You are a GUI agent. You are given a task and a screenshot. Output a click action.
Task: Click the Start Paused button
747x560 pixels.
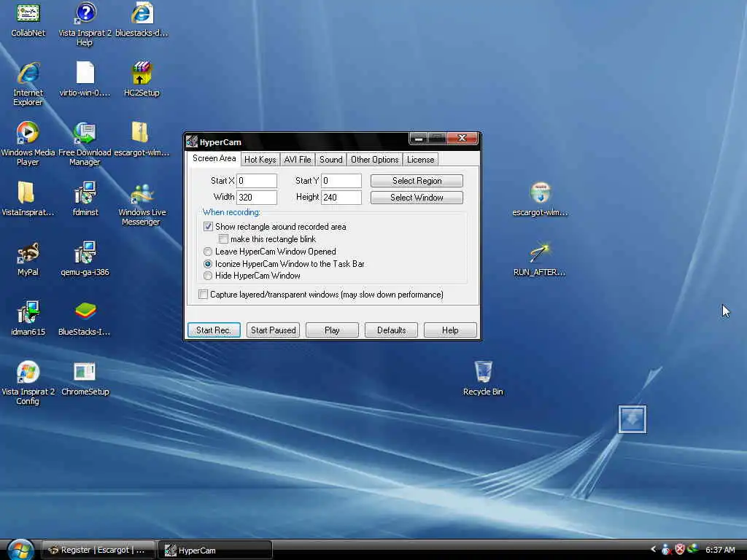pos(273,330)
